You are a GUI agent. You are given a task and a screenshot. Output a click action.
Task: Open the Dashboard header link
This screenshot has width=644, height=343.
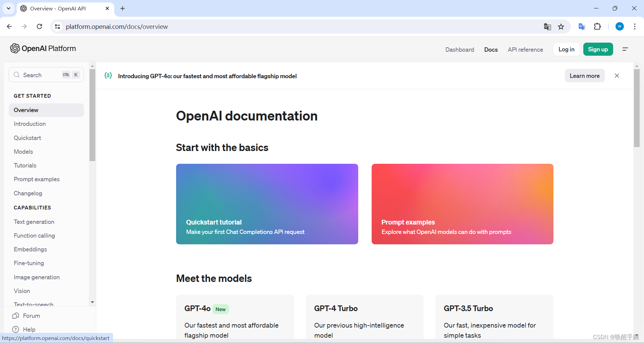coord(460,50)
